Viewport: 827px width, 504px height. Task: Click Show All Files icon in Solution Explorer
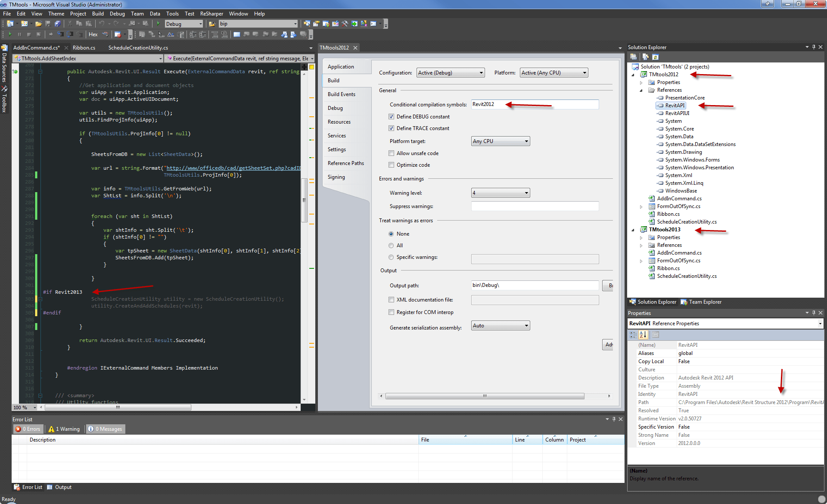645,57
